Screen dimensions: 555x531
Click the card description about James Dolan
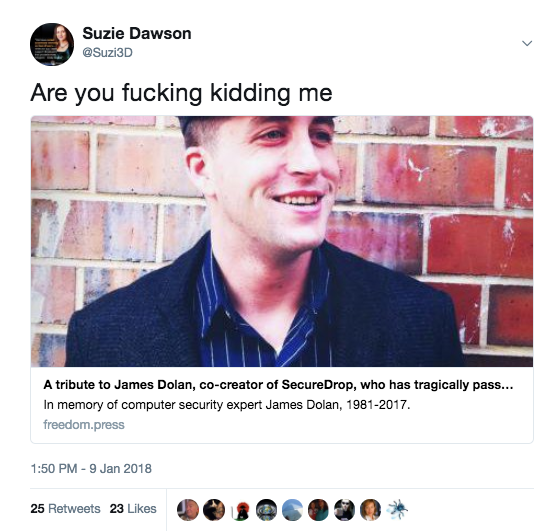[227, 405]
